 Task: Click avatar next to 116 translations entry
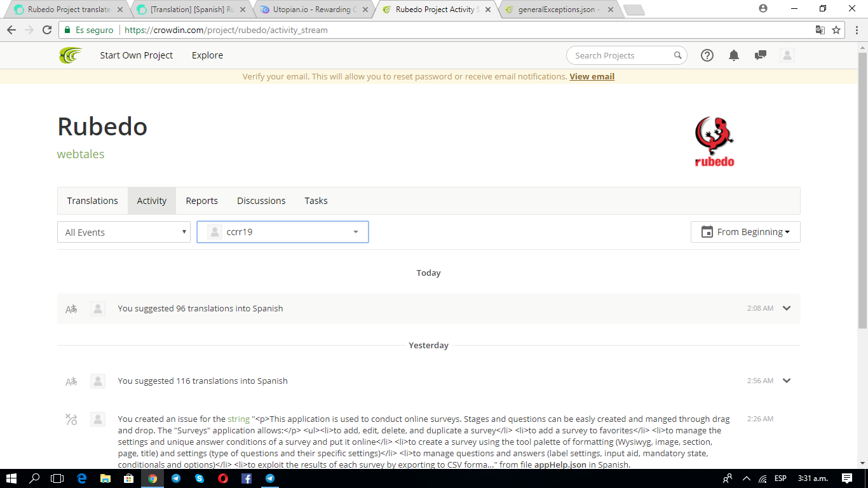coord(98,381)
